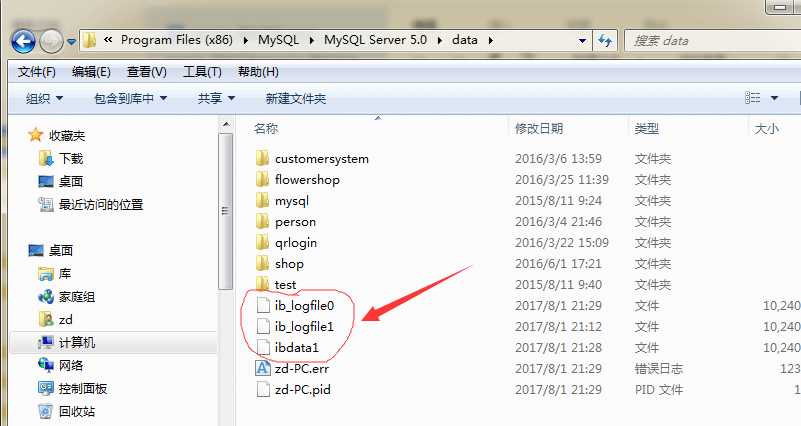Select MySQL Server 5.0 breadcrumb
This screenshot has width=801, height=426.
[375, 40]
